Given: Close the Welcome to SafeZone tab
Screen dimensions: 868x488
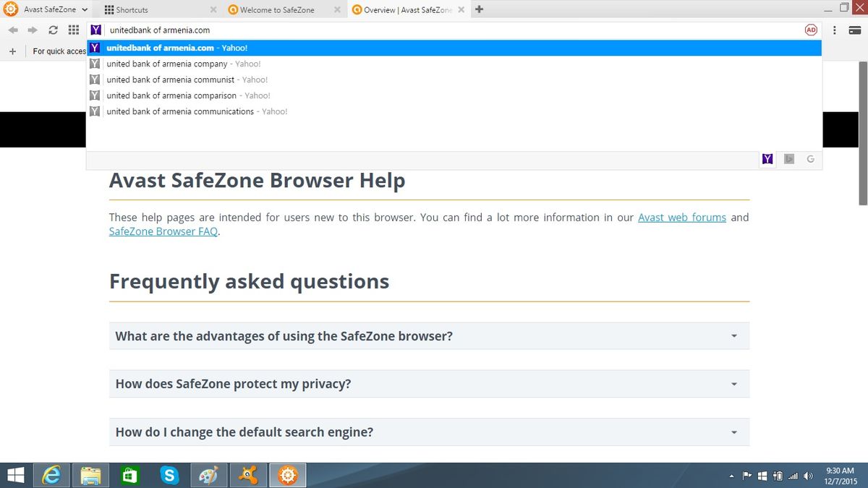Looking at the screenshot, I should click(x=337, y=10).
